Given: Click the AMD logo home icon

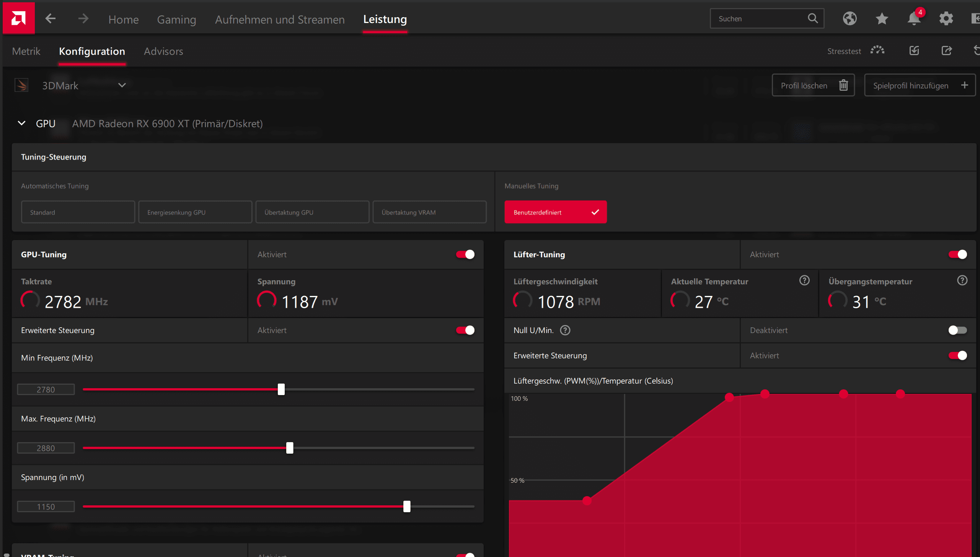Looking at the screenshot, I should pyautogui.click(x=18, y=18).
